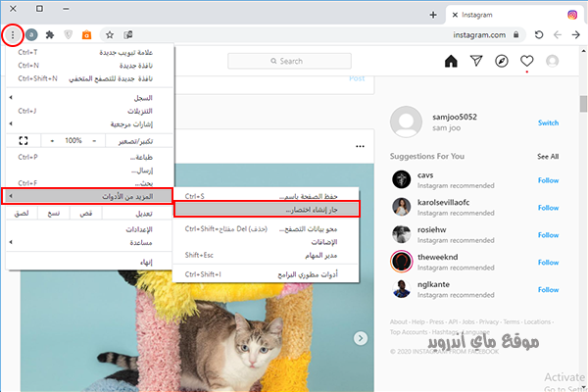Follow rosiehw

548,235
